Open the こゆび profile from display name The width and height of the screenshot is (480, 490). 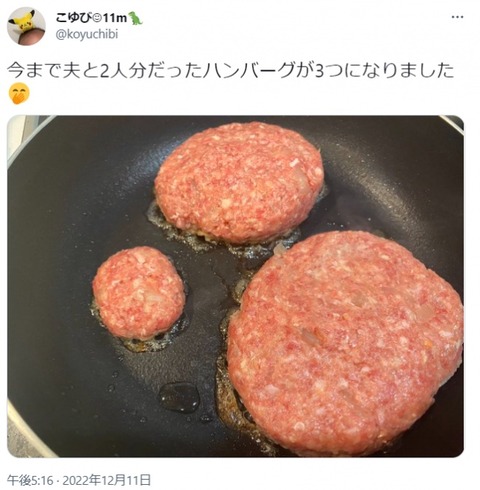pos(73,19)
